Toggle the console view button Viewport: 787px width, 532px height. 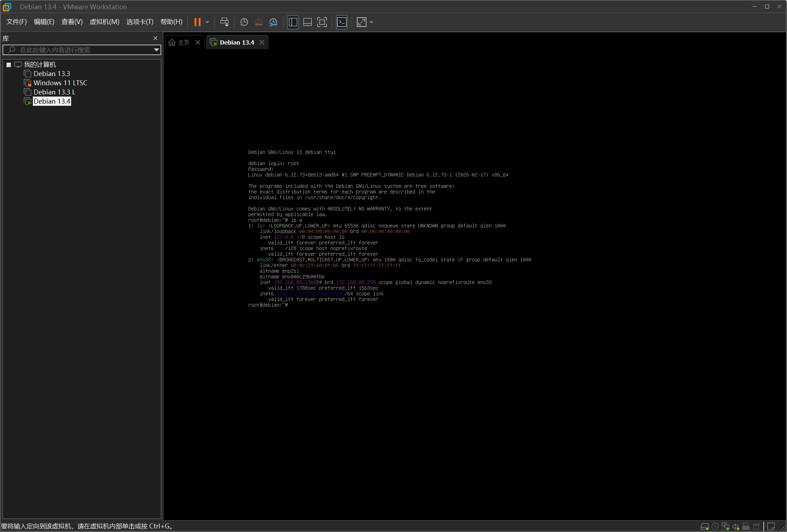click(x=342, y=22)
